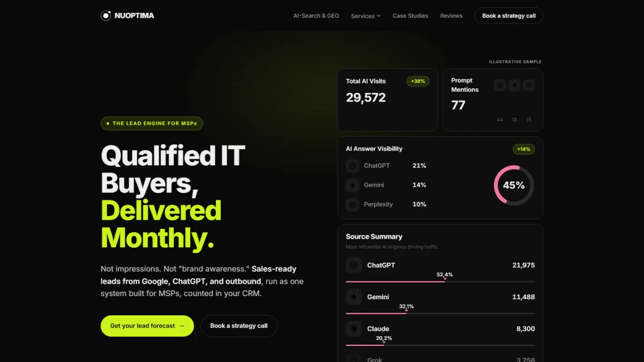Click the 45% donut progress ring
Screen dimensions: 644x362
tap(514, 185)
